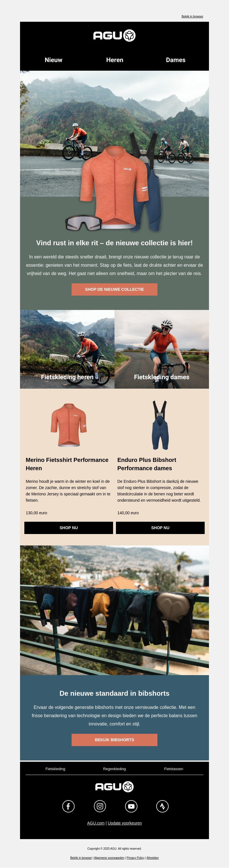Click the Update voorkeuren link
This screenshot has height=868, width=229.
coord(125,823)
